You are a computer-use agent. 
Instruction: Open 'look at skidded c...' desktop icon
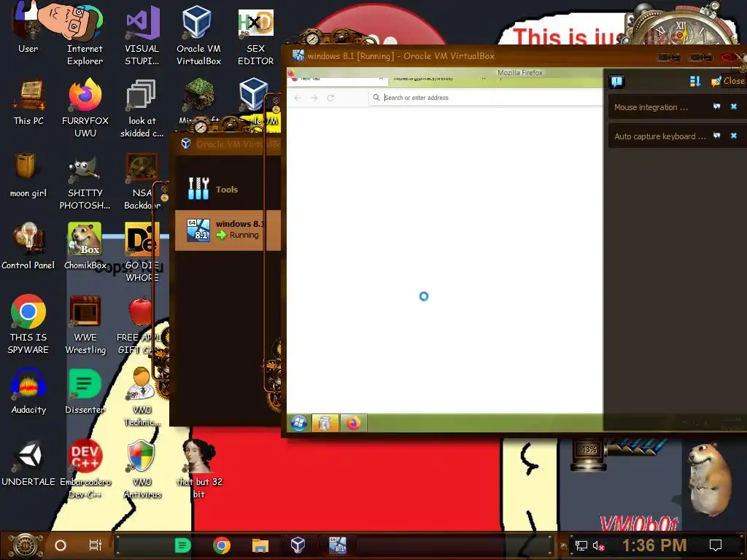click(x=142, y=108)
